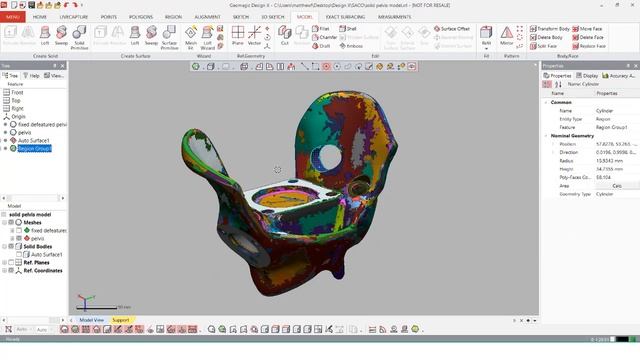Image resolution: width=640 pixels, height=360 pixels.
Task: Expand the Ref. Coordinates node
Action: (x=4, y=271)
